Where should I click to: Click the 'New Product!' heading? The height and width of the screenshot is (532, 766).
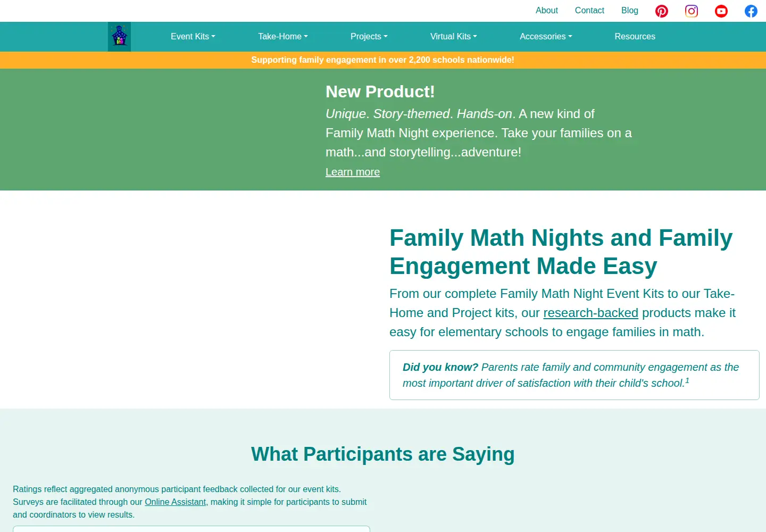pyautogui.click(x=380, y=92)
